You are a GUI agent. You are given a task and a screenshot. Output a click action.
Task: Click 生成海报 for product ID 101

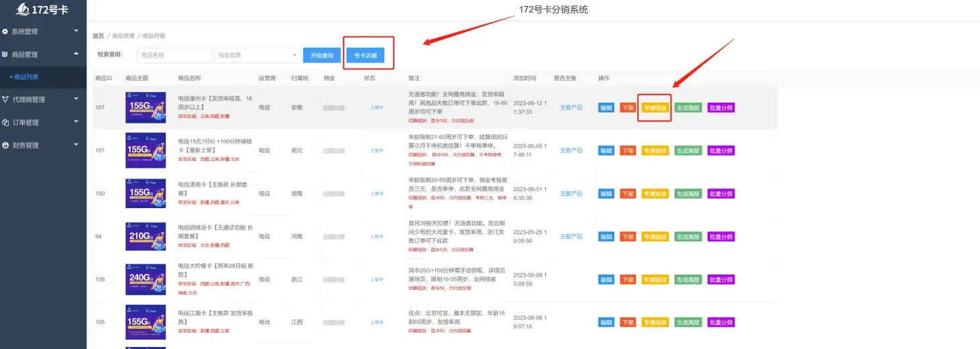[688, 150]
